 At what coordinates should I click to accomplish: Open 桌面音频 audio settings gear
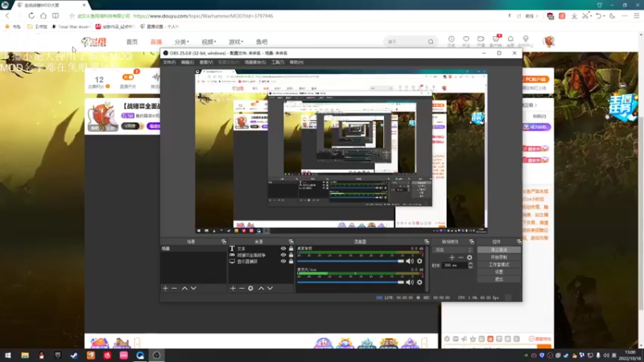[x=419, y=261]
